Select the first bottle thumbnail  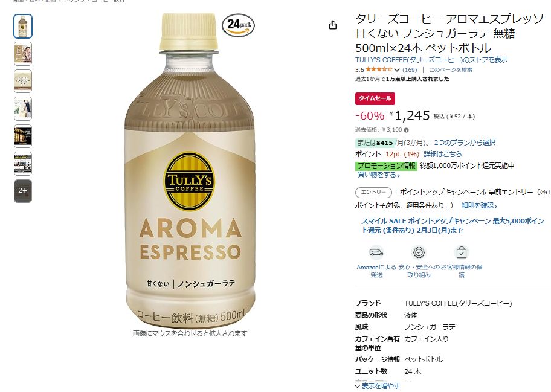[23, 27]
